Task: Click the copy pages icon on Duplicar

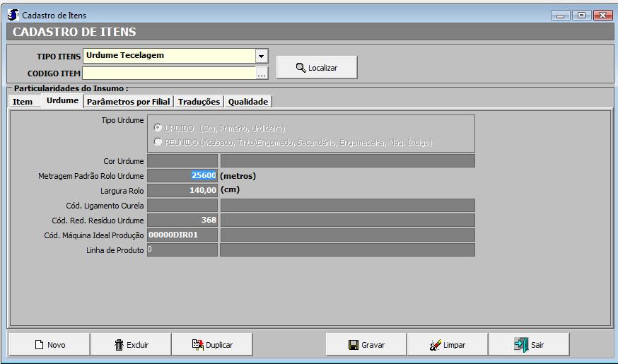Action: click(x=198, y=345)
